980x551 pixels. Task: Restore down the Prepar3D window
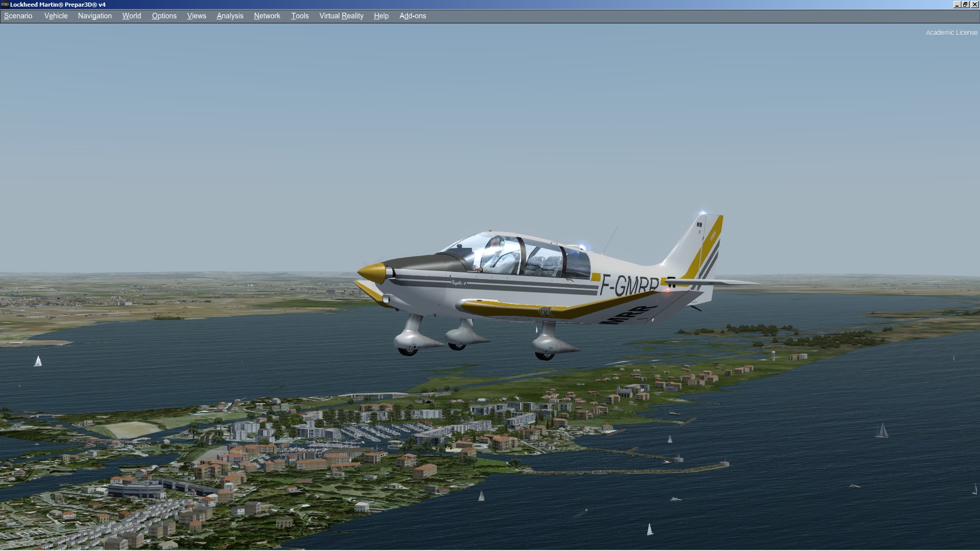pos(965,4)
